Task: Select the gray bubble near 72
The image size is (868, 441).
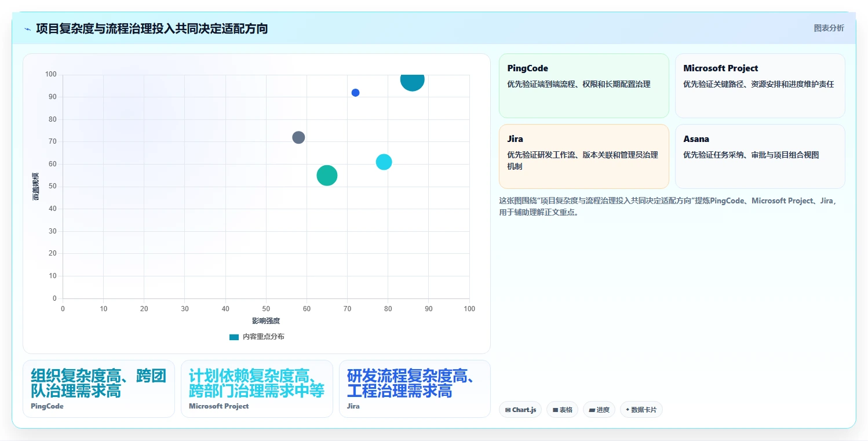Action: point(298,137)
